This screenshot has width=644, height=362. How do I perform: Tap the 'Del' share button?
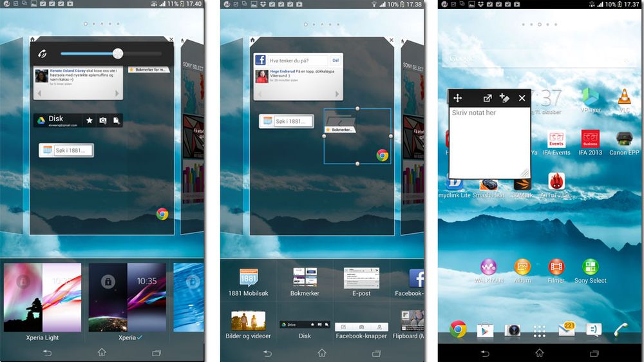click(336, 61)
